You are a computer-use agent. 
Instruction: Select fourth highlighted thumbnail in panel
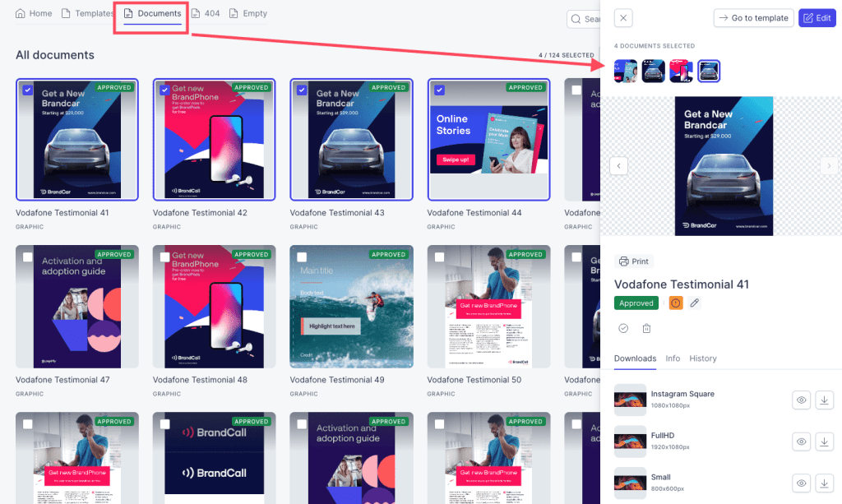click(x=709, y=71)
